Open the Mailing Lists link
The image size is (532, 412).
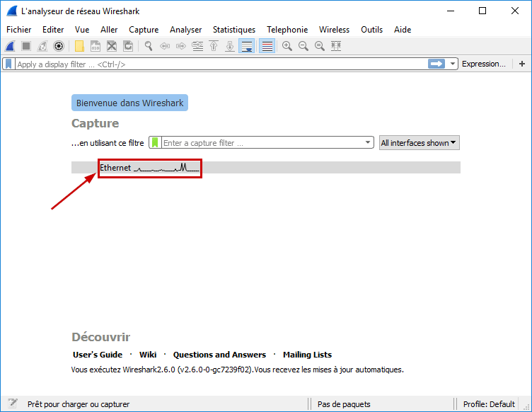tap(308, 355)
